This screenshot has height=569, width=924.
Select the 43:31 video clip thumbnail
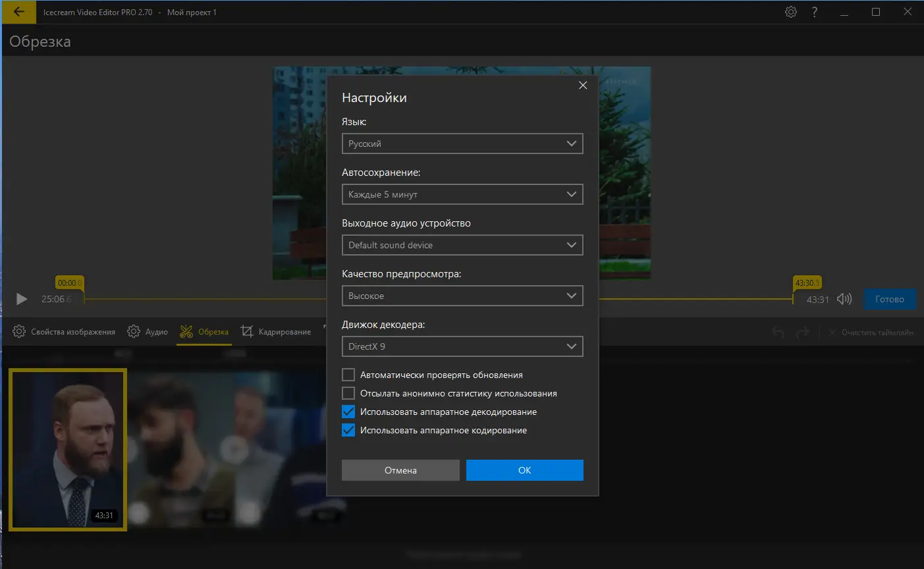pyautogui.click(x=67, y=450)
